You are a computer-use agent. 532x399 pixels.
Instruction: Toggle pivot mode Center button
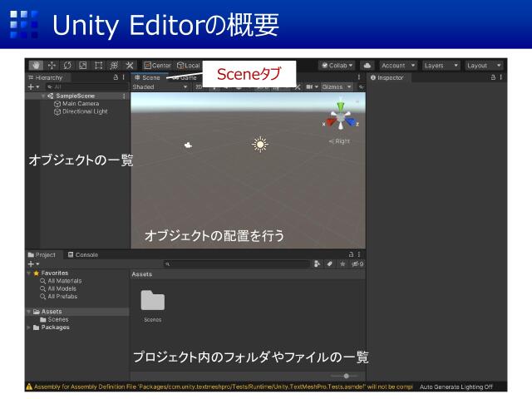(157, 65)
